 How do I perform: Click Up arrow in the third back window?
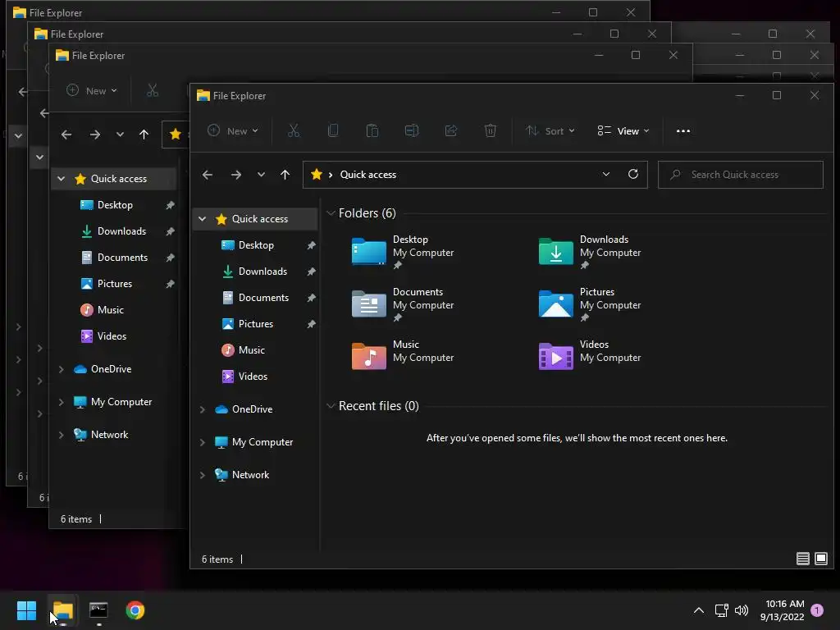coord(144,135)
